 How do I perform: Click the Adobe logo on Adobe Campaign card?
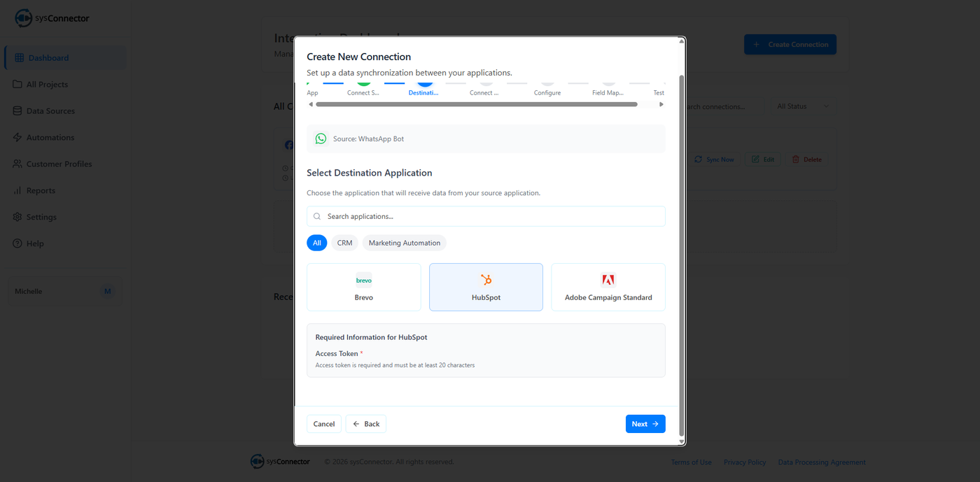click(x=608, y=280)
